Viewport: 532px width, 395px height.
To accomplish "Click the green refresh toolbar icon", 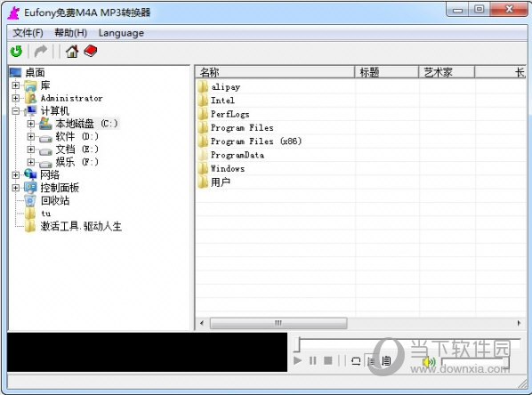I will [x=16, y=52].
